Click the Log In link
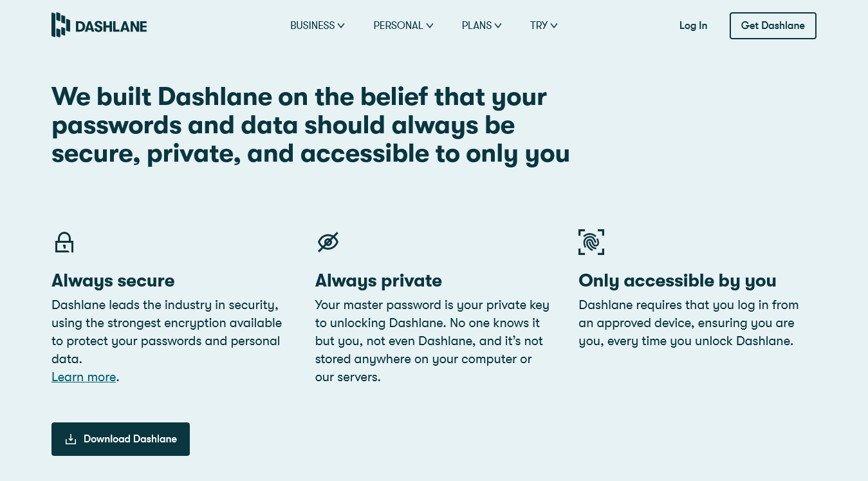 693,26
